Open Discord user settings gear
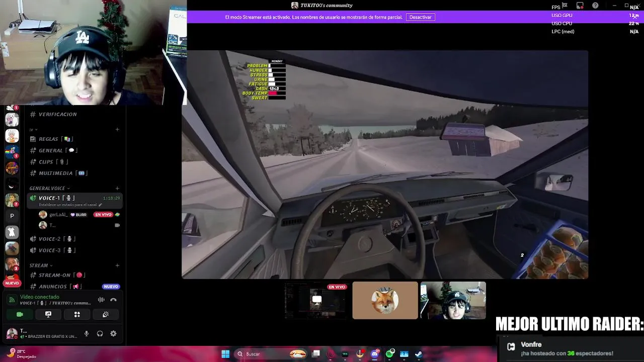Viewport: 644px width, 362px height. coord(113,333)
